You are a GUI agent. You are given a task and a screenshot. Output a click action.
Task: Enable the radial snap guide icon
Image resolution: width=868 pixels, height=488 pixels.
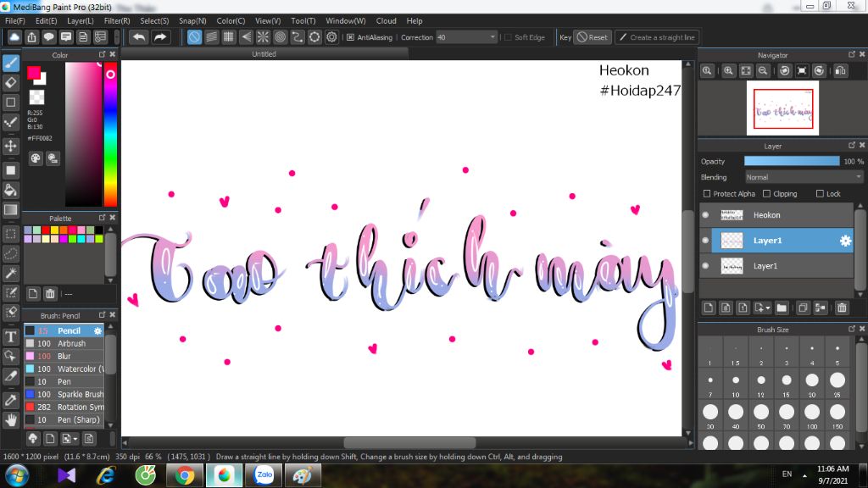pos(263,37)
